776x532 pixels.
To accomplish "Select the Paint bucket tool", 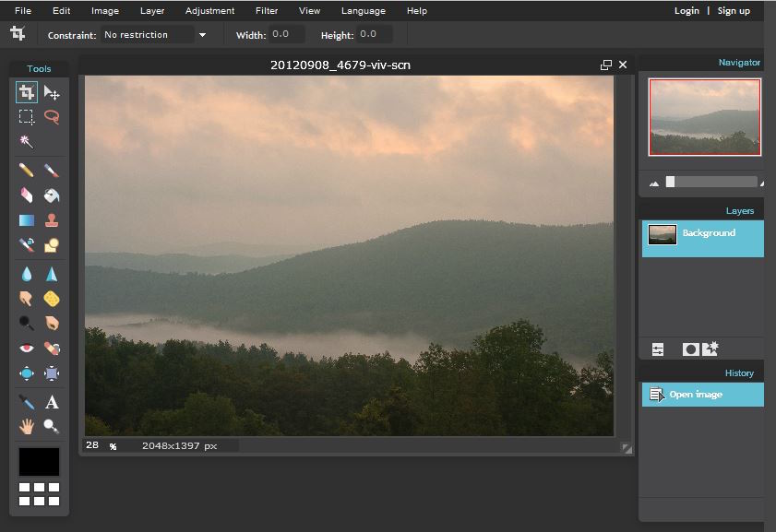I will pos(52,195).
